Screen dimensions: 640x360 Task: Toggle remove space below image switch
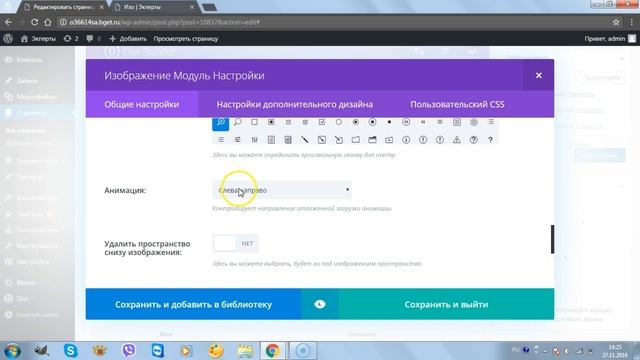[236, 243]
